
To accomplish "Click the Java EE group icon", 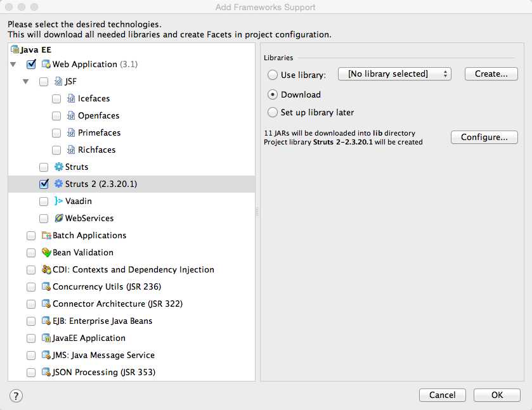I will (x=15, y=50).
